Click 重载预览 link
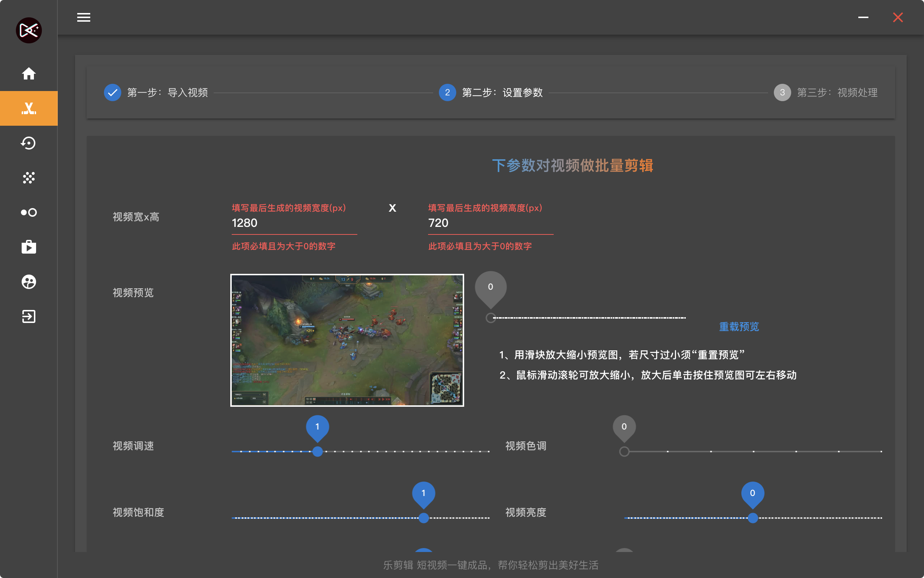The width and height of the screenshot is (924, 578). click(739, 327)
